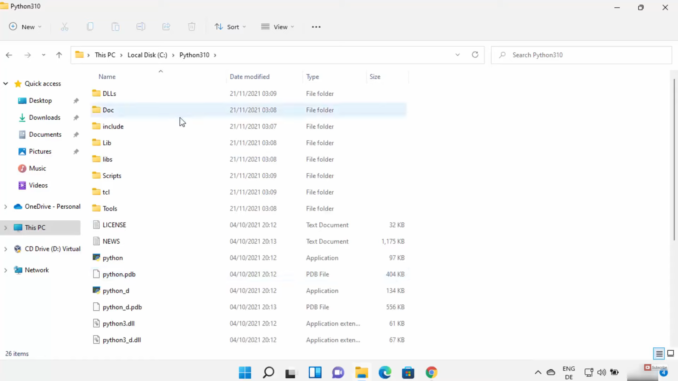This screenshot has height=381, width=678.
Task: Click the Rename toolbar icon
Action: pos(141,27)
